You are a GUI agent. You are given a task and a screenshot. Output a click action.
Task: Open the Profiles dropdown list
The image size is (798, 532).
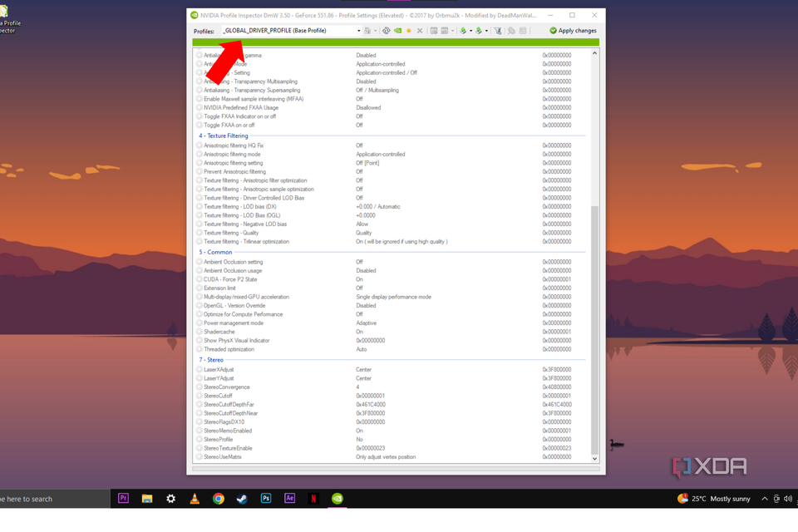(x=360, y=30)
